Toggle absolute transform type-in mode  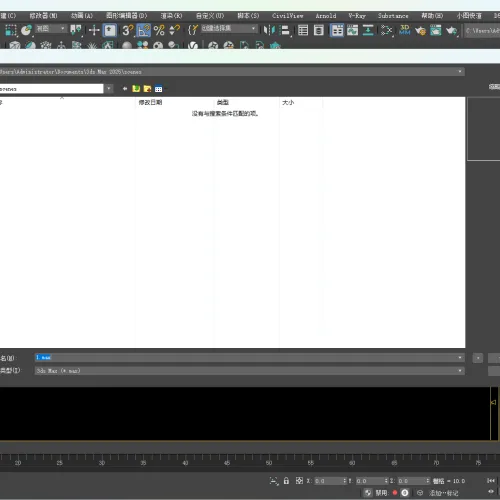pos(299,481)
